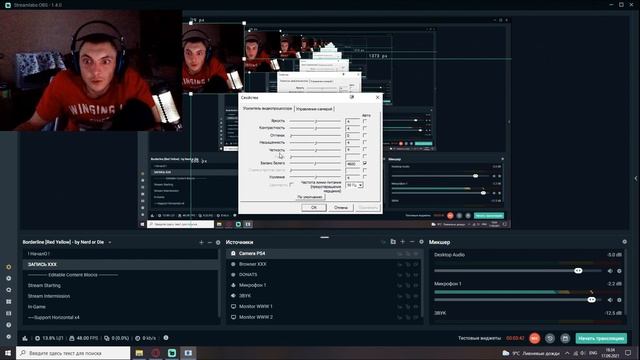The image size is (640, 360).
Task: Click the 48.00 FPS status entry
Action: pyautogui.click(x=84, y=338)
